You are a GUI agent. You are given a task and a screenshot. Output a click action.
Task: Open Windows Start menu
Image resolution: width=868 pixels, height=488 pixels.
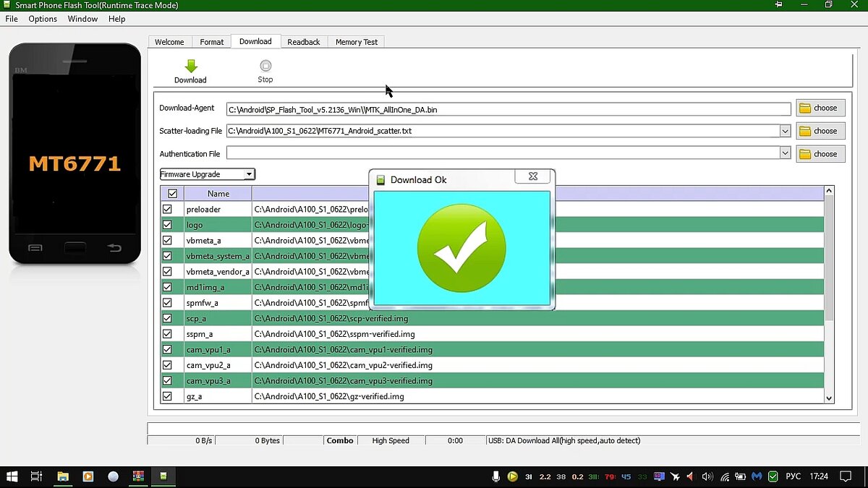pyautogui.click(x=12, y=476)
